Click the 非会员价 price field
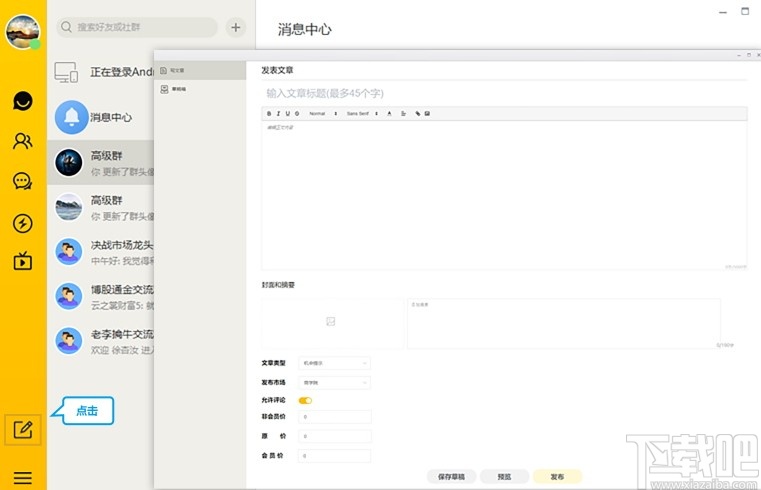 (334, 417)
